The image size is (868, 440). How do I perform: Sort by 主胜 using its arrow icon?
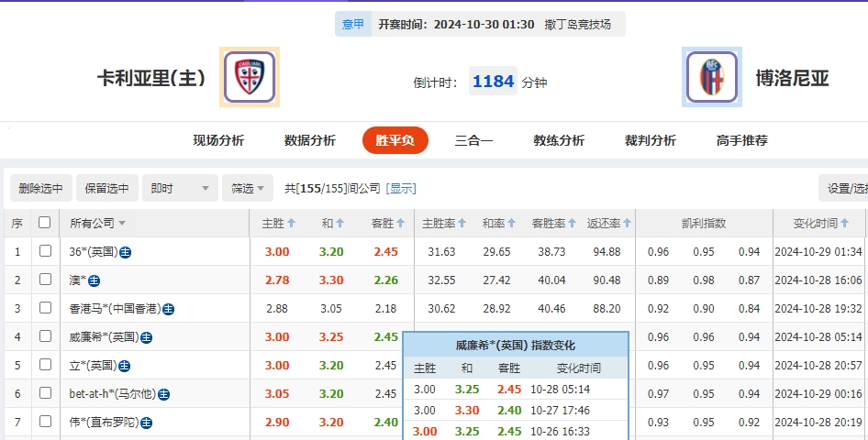tap(292, 223)
